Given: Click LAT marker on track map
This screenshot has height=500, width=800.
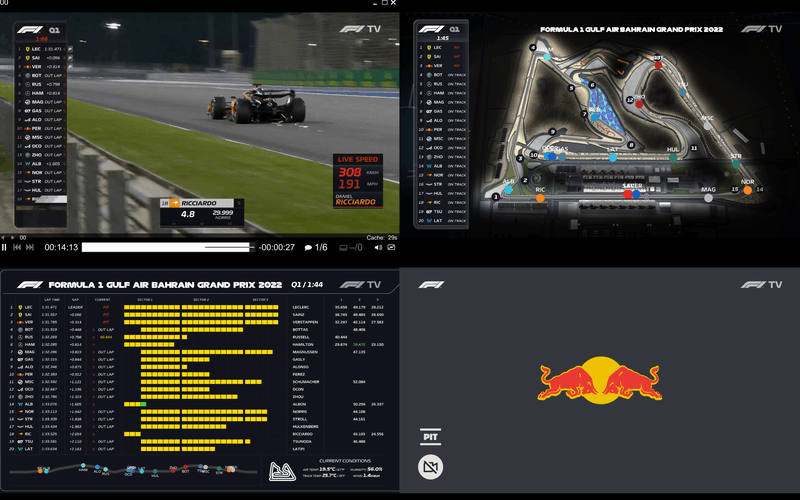Looking at the screenshot, I should pos(613,158).
